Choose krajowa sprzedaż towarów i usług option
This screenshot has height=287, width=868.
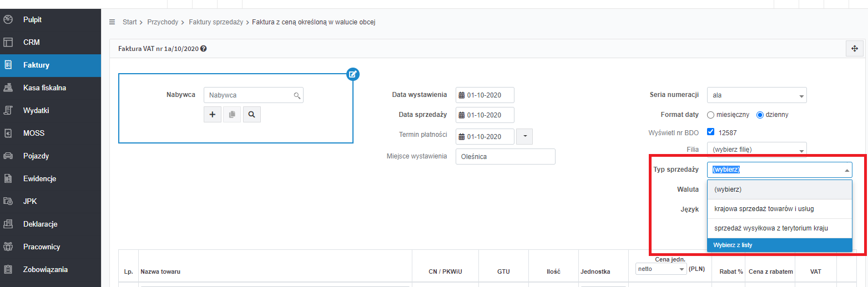(780, 208)
